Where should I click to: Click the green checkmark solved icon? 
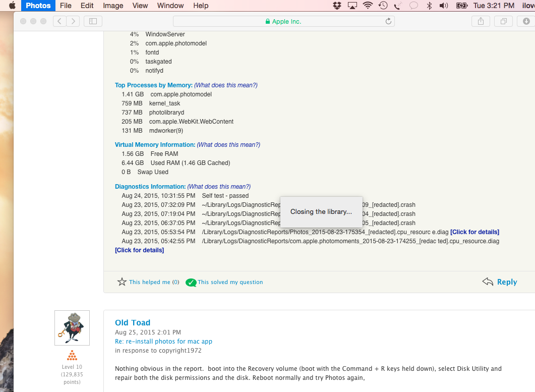click(x=191, y=282)
